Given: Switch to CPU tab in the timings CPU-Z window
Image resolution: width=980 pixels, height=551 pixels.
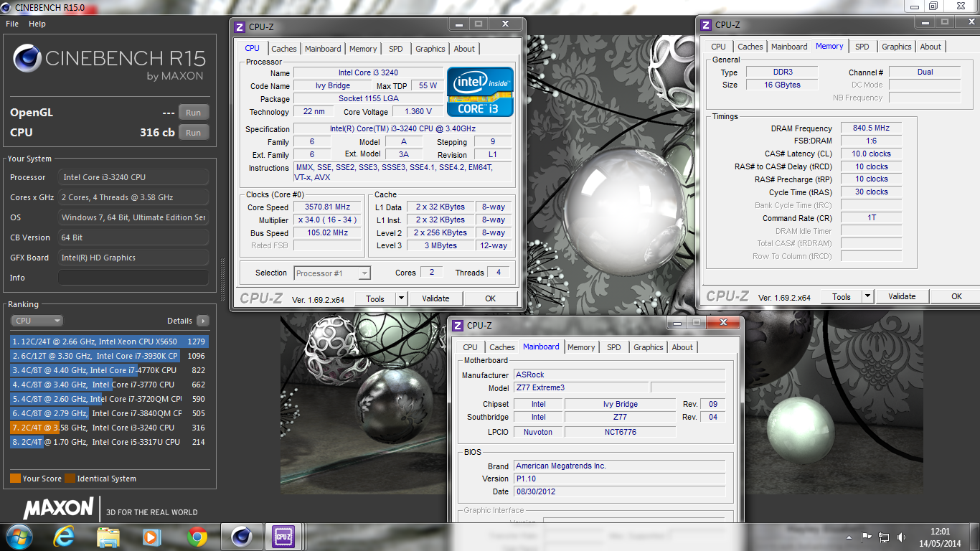Looking at the screenshot, I should click(718, 47).
